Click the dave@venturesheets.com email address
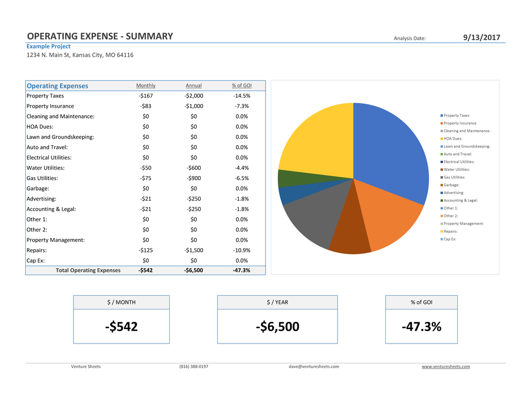Image resolution: width=532 pixels, height=412 pixels. tap(314, 367)
